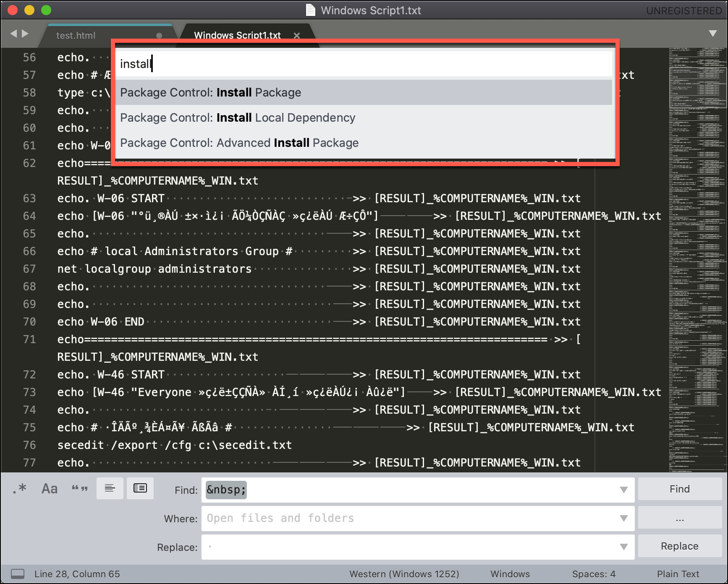The image size is (728, 584).
Task: Click document icon in title bar
Action: (x=311, y=10)
